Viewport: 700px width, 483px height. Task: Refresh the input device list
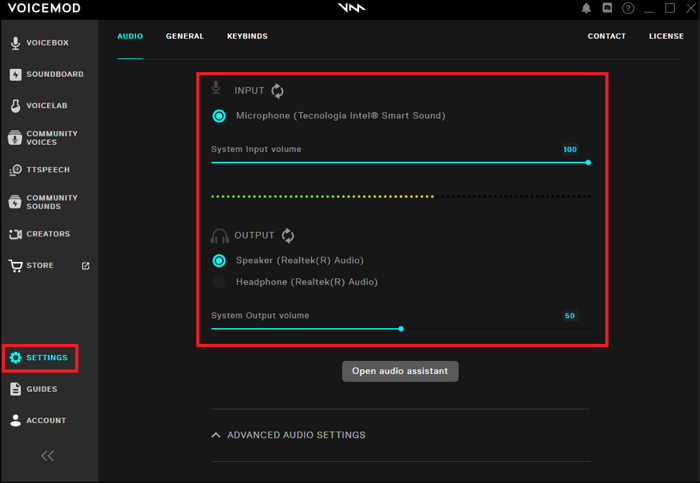(x=278, y=91)
